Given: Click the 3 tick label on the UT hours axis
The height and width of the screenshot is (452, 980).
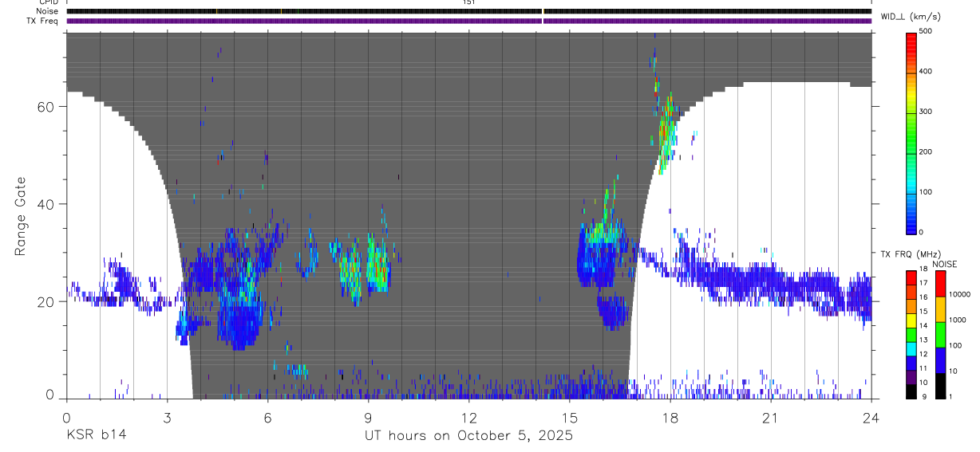Looking at the screenshot, I should [x=167, y=417].
